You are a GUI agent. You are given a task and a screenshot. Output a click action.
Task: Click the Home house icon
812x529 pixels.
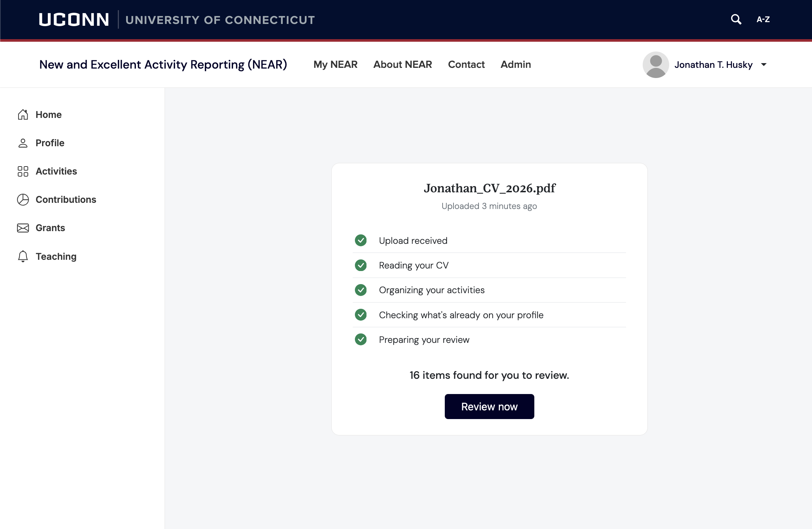pyautogui.click(x=23, y=115)
